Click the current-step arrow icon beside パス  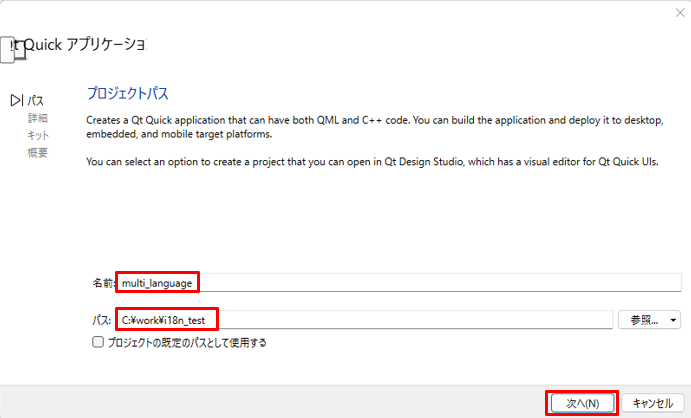coord(16,100)
